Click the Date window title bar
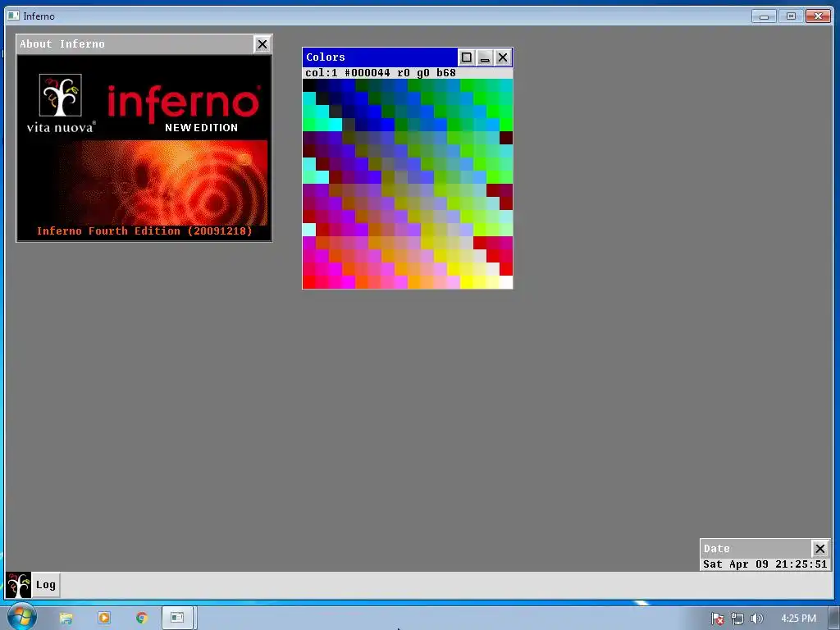 756,549
